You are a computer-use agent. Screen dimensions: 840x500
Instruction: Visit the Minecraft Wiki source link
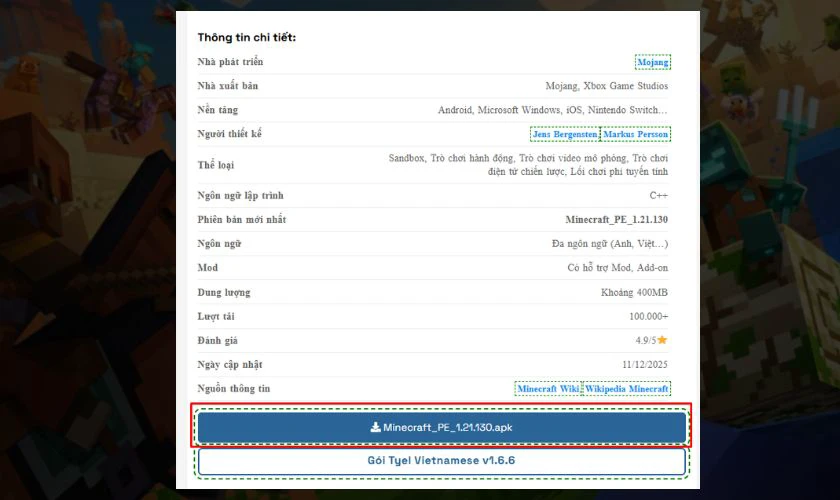[x=548, y=388]
